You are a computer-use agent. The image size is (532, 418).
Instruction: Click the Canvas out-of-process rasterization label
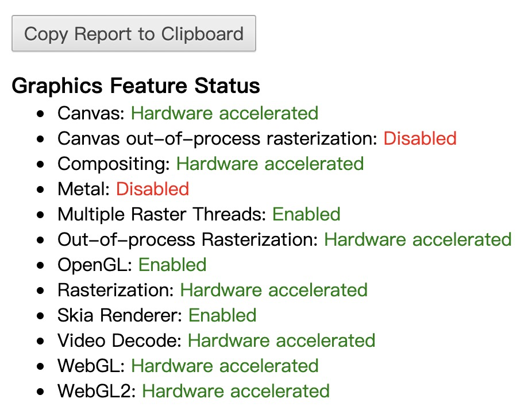(217, 138)
